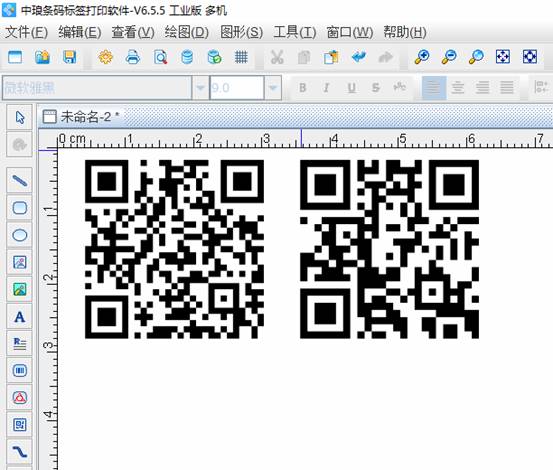
Task: Click rightmost fit view icon in toolbar
Action: point(530,57)
